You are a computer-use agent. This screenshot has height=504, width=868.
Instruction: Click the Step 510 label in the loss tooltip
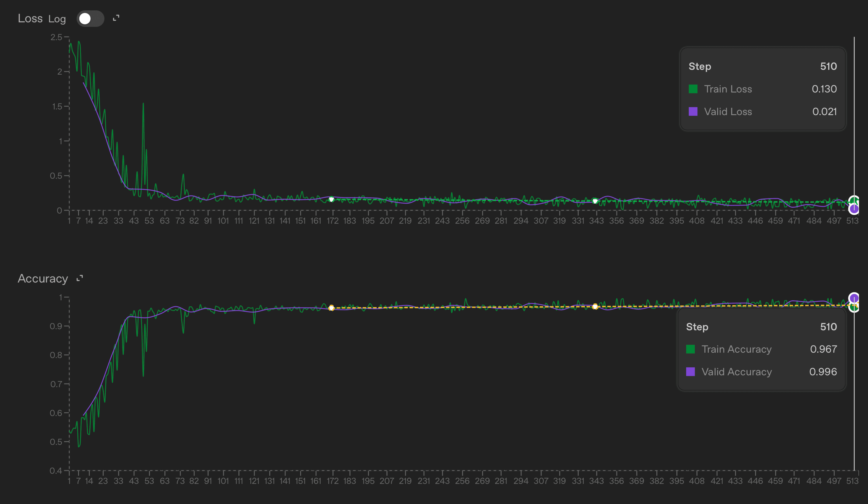[x=700, y=66]
